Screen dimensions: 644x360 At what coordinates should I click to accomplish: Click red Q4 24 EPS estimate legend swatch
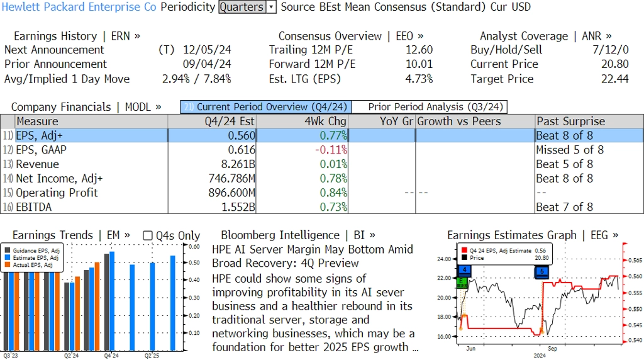[464, 250]
